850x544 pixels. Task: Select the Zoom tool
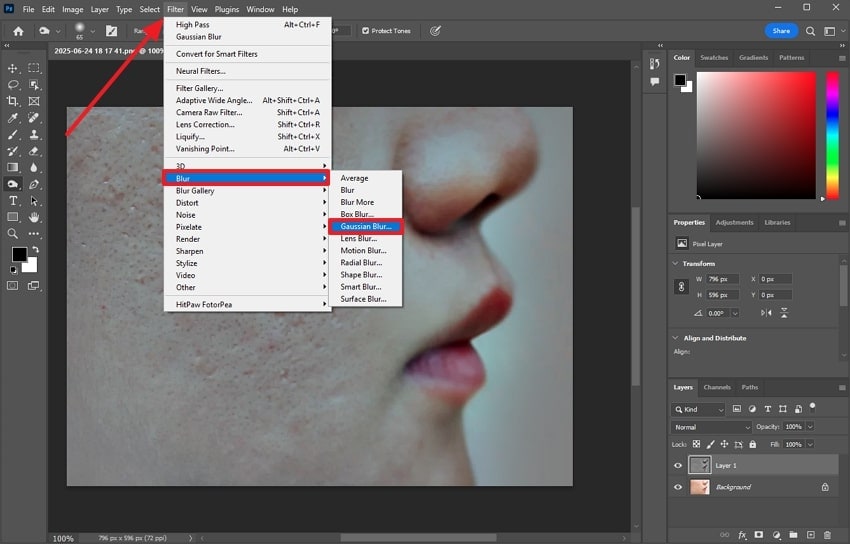tap(12, 234)
